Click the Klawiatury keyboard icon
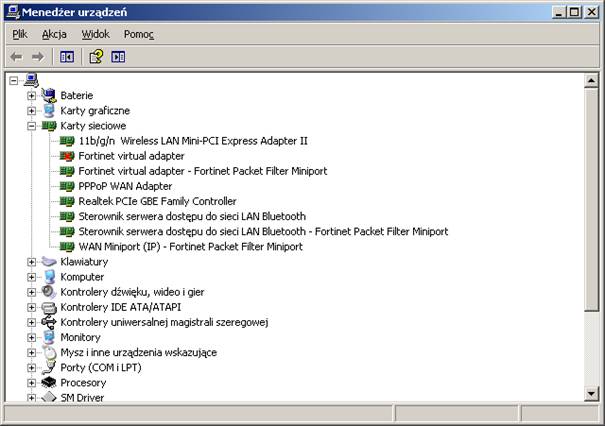 coord(49,262)
